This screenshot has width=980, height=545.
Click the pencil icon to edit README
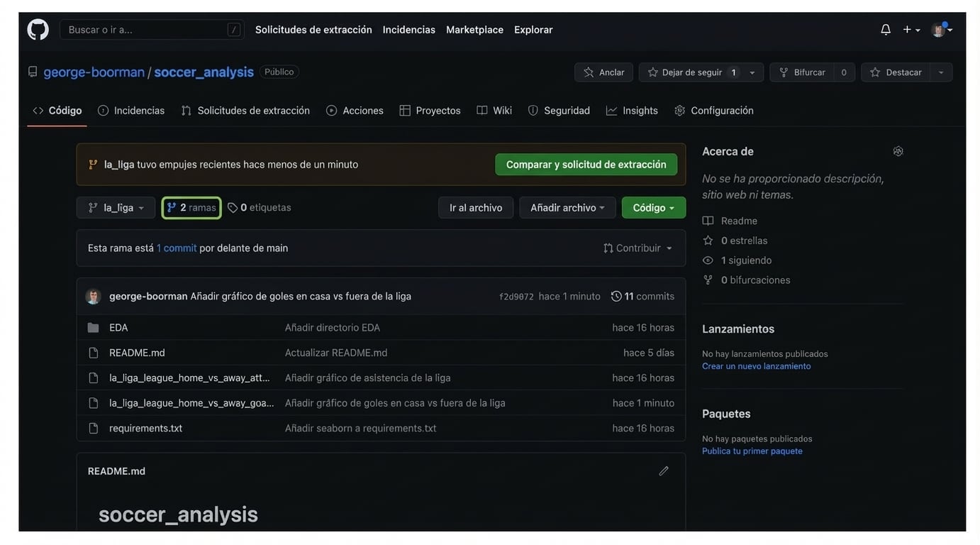(x=663, y=471)
